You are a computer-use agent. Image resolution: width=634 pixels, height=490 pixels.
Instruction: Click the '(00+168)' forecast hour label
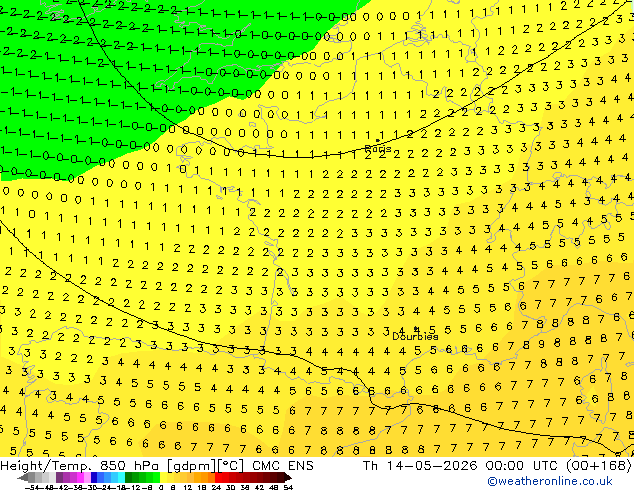[x=598, y=466]
